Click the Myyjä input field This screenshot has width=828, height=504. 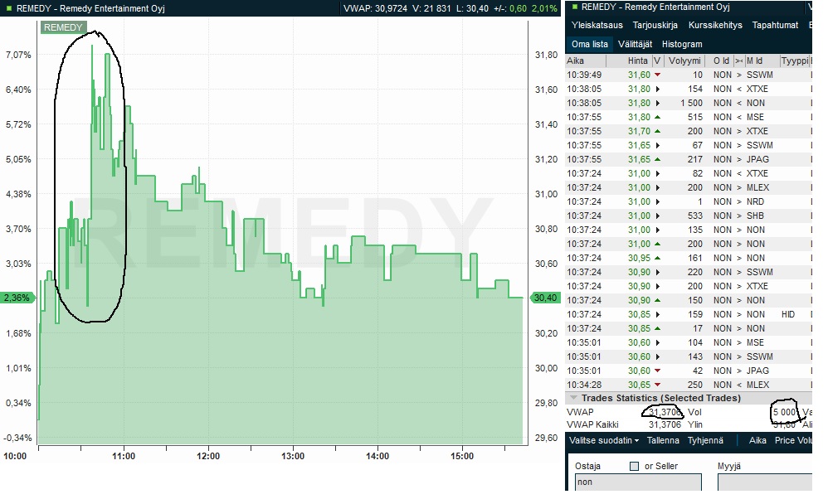click(x=765, y=482)
